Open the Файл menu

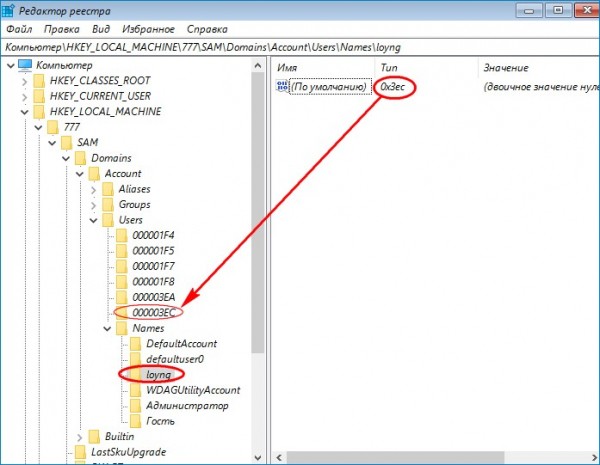pos(19,29)
